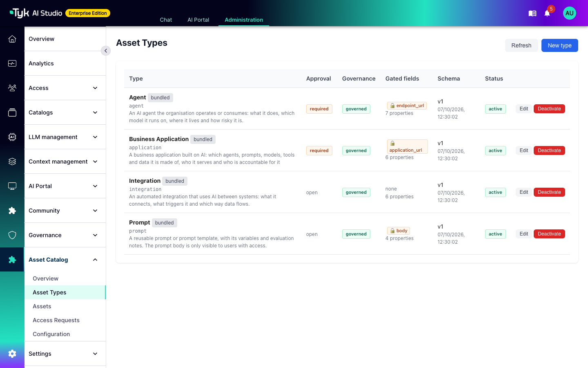Click the Analytics monitor icon
The height and width of the screenshot is (368, 588).
[x=12, y=63]
